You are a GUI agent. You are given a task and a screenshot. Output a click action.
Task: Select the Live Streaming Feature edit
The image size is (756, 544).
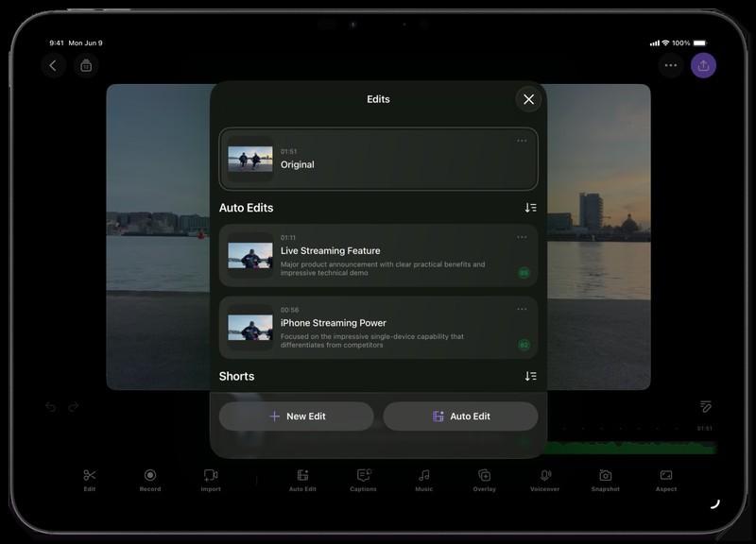378,256
